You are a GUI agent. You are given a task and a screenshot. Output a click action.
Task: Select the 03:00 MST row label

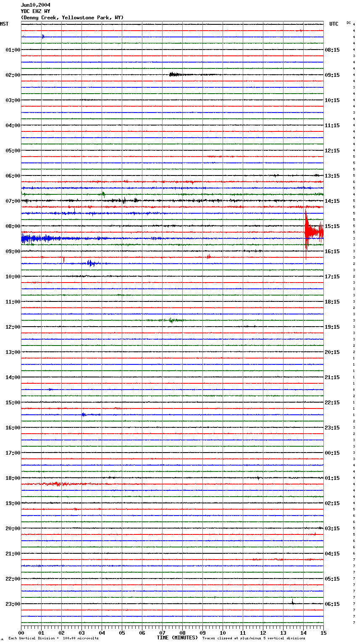point(13,100)
